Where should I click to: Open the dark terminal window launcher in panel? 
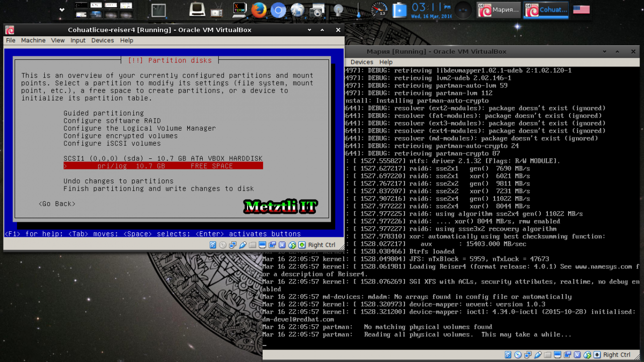[x=159, y=10]
